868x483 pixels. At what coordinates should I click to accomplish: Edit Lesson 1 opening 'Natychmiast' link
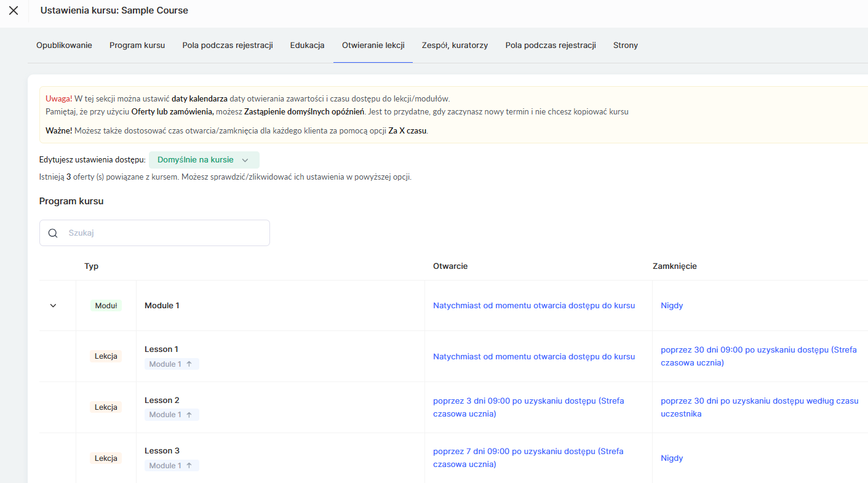[x=534, y=357]
